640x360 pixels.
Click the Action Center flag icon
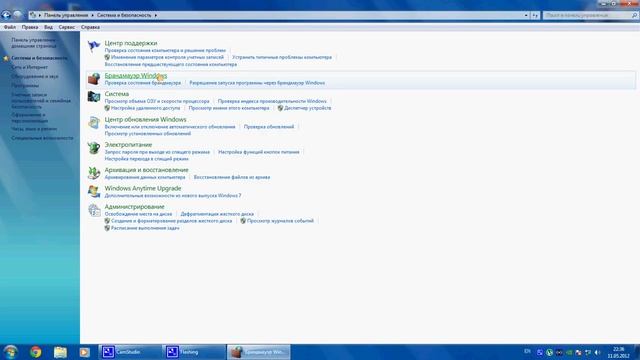(93, 46)
